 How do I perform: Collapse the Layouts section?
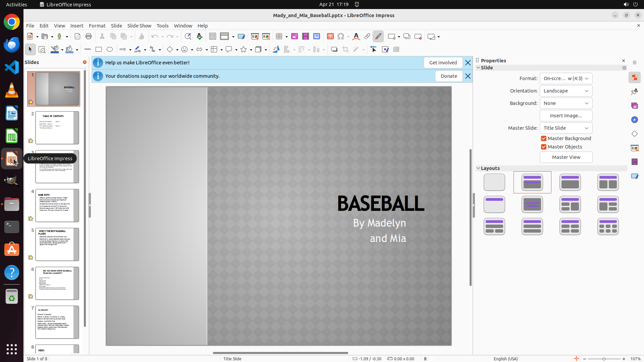tap(479, 168)
